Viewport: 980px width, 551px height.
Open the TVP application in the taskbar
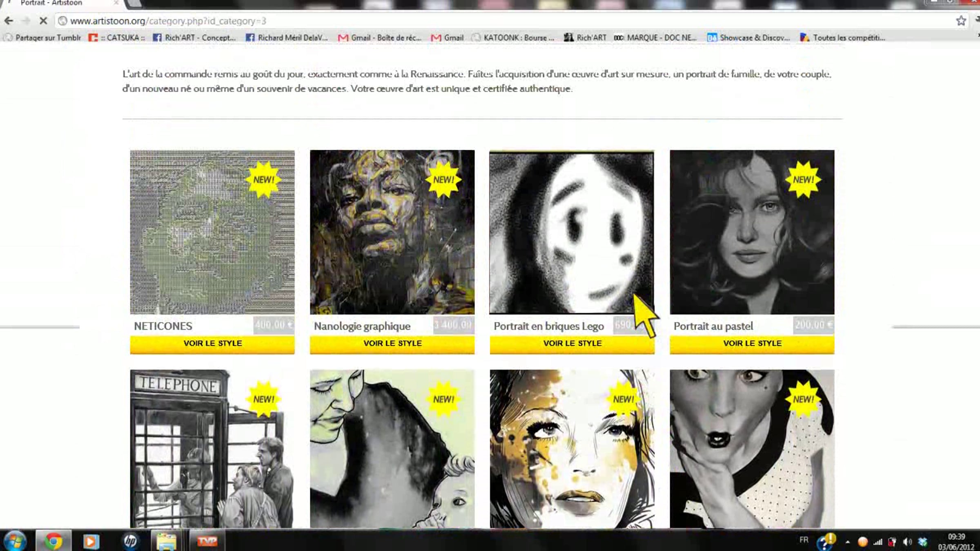pyautogui.click(x=207, y=541)
